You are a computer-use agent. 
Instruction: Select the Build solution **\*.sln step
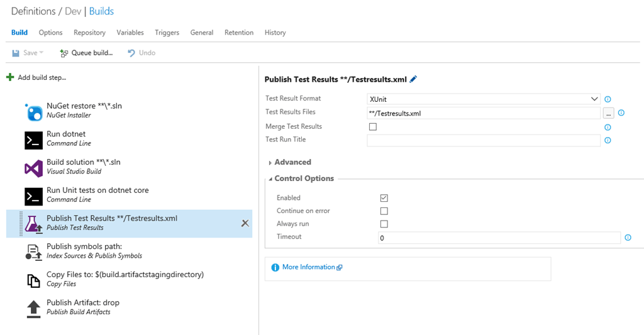[129, 167]
